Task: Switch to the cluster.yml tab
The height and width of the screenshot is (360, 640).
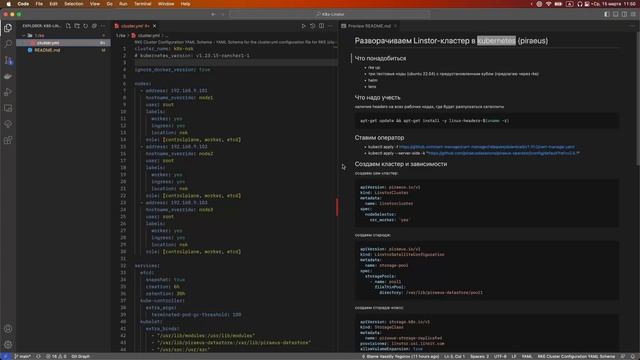Action: click(135, 26)
